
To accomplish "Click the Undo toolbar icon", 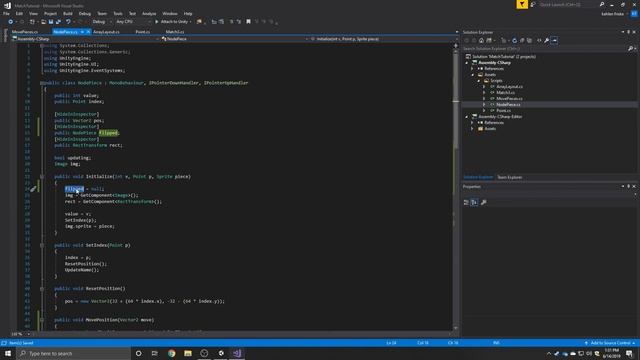I will tap(68, 22).
